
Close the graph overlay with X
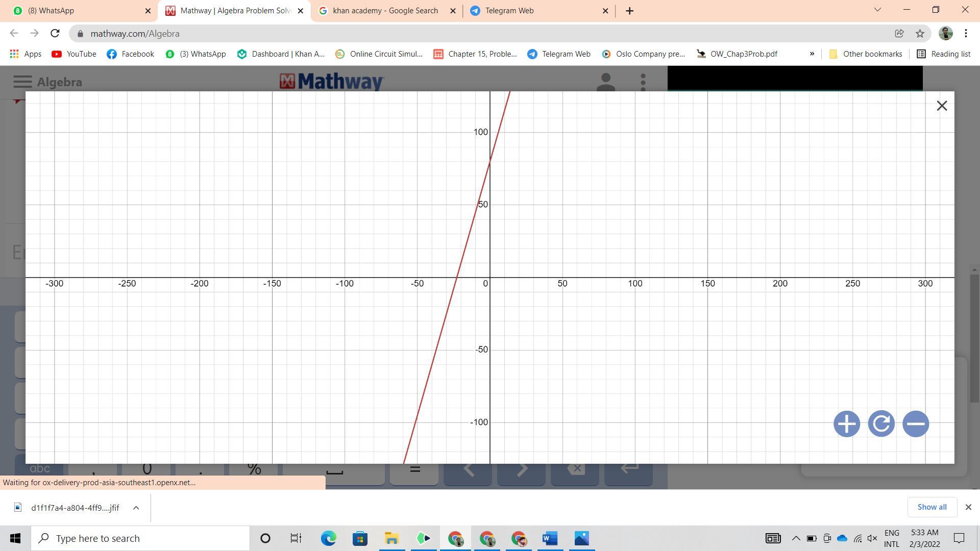click(x=942, y=106)
